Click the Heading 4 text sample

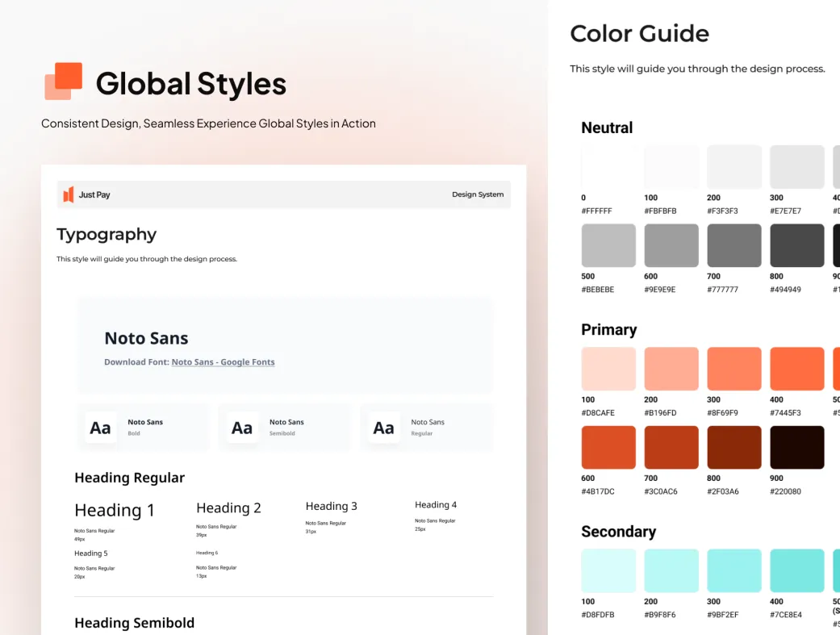point(436,505)
